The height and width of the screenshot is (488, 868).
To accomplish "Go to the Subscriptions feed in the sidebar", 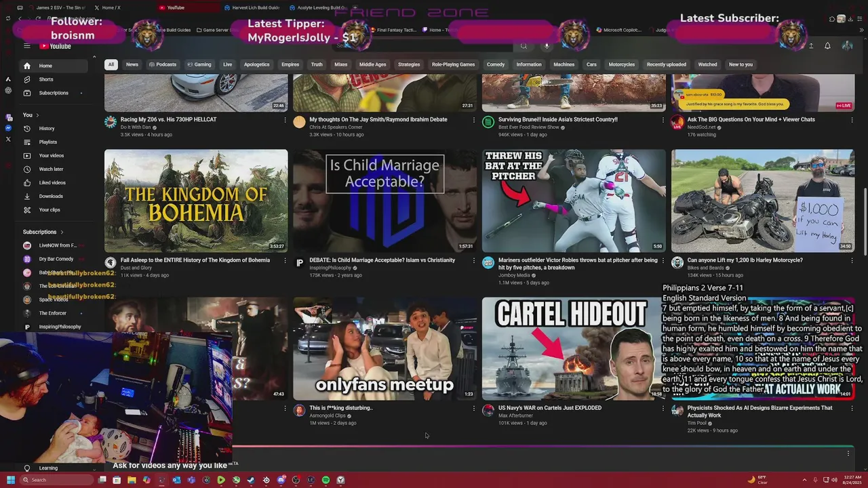I will click(x=54, y=93).
